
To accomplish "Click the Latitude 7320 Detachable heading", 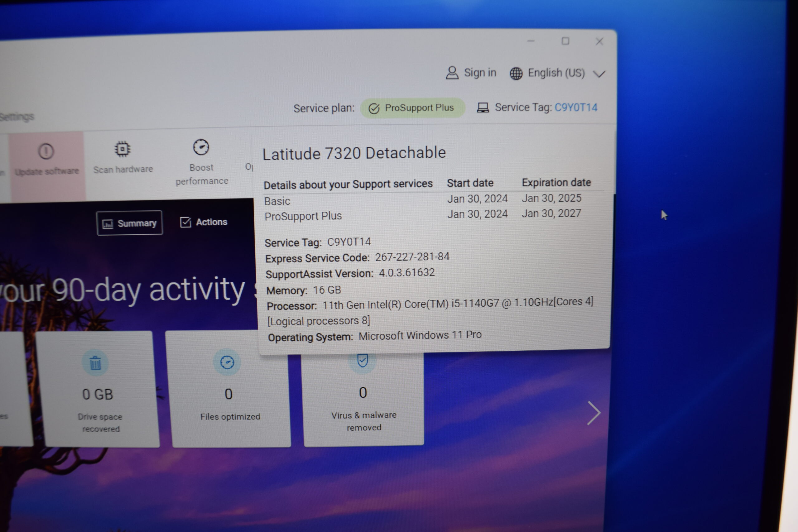I will (354, 153).
